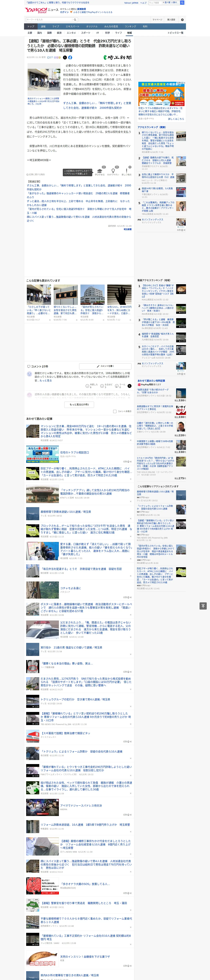
Task: Open the スポーツ category tab
Action: [x=86, y=33]
